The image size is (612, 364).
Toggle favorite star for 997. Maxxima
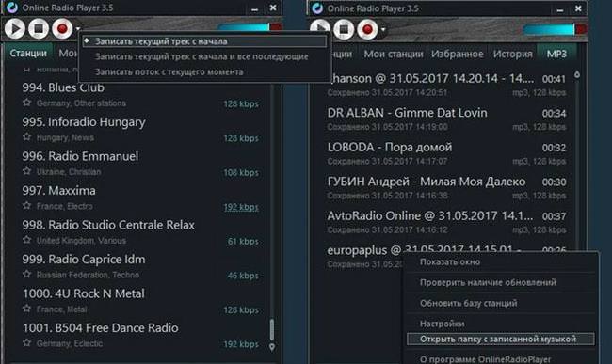(x=26, y=206)
